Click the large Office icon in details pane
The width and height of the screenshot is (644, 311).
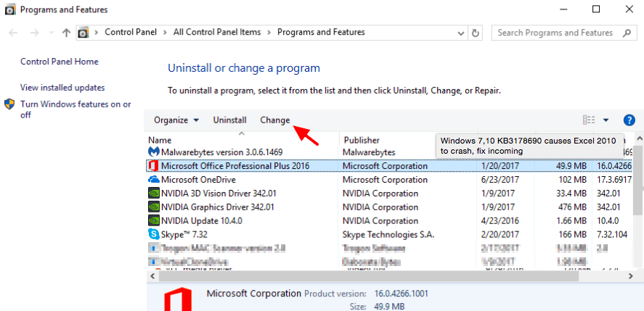click(177, 299)
